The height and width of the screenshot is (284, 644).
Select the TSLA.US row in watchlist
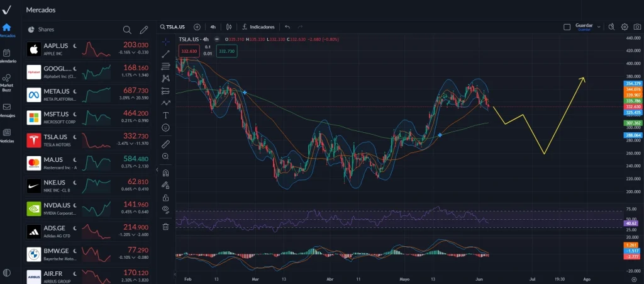[x=88, y=140]
